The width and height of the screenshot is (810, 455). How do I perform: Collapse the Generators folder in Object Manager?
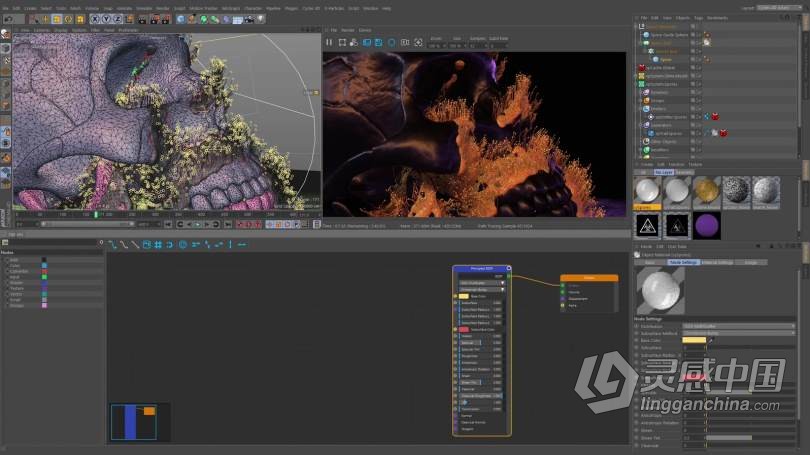pos(642,125)
